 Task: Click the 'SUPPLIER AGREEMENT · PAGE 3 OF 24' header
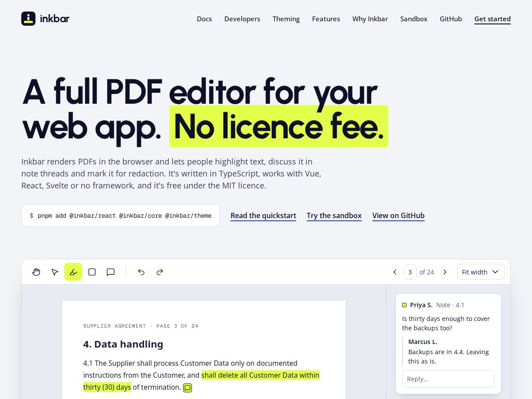pos(141,326)
